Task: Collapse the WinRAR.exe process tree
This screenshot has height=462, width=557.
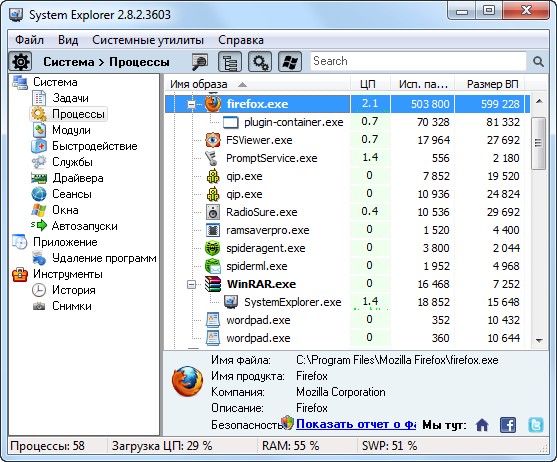Action: (x=191, y=284)
